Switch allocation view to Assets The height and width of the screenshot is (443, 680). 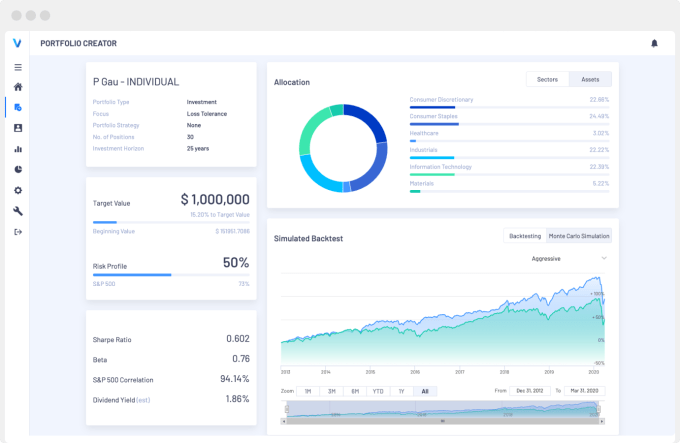coord(590,79)
